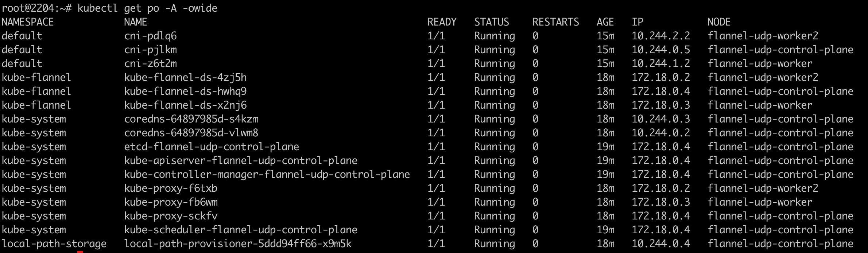Click the local-path-storage namespace text
Image resolution: width=868 pixels, height=253 pixels.
pos(54,244)
